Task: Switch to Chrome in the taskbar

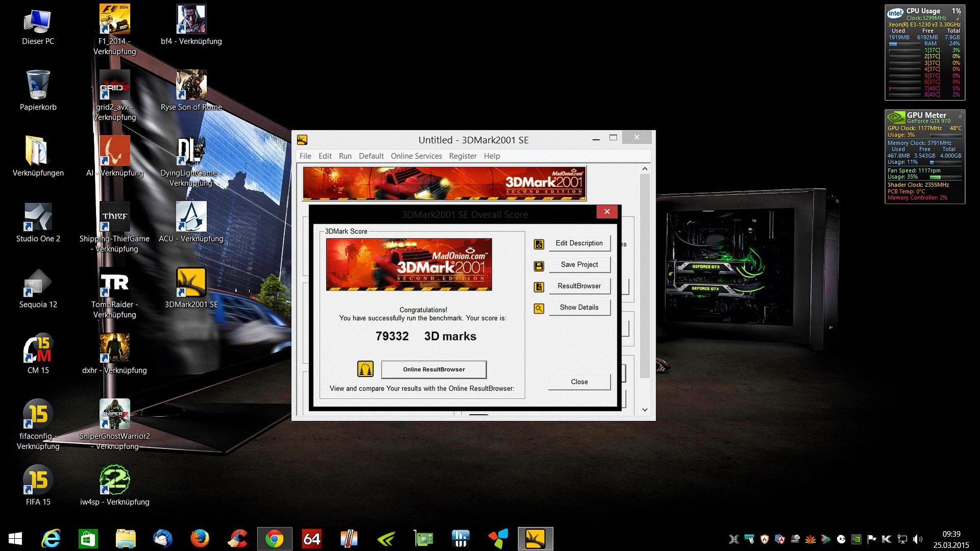Action: pos(275,539)
